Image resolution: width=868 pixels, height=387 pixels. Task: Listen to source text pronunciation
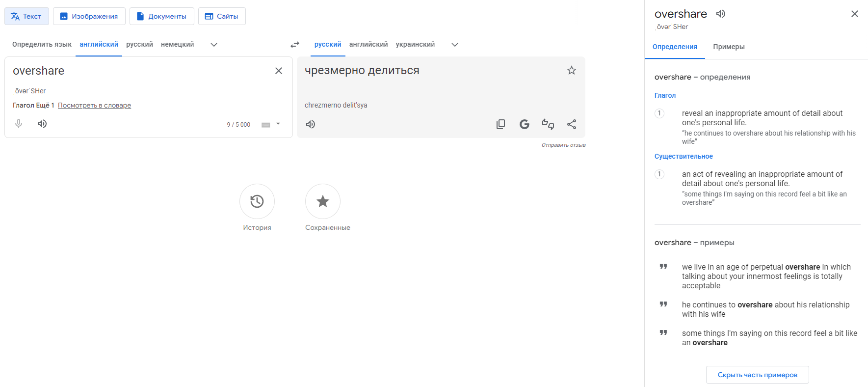42,124
